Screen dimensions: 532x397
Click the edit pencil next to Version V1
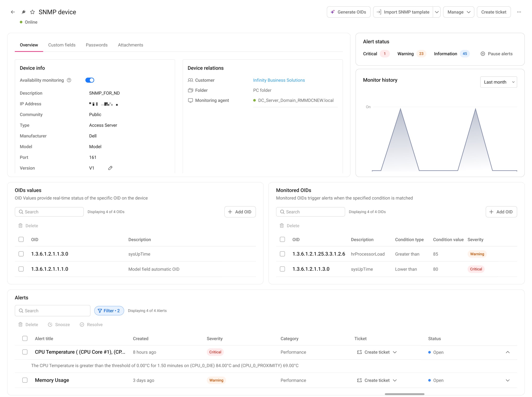(x=110, y=168)
